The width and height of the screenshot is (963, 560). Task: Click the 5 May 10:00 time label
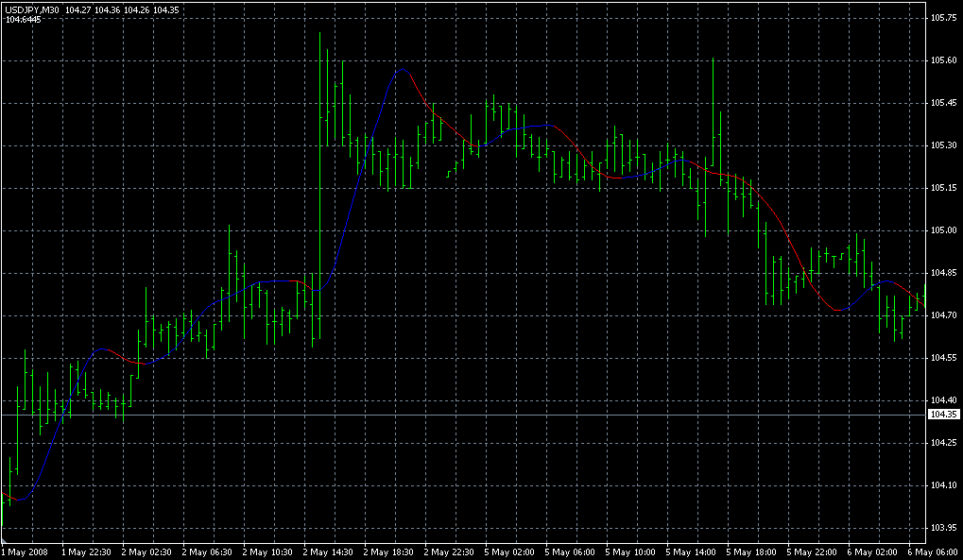tap(631, 552)
